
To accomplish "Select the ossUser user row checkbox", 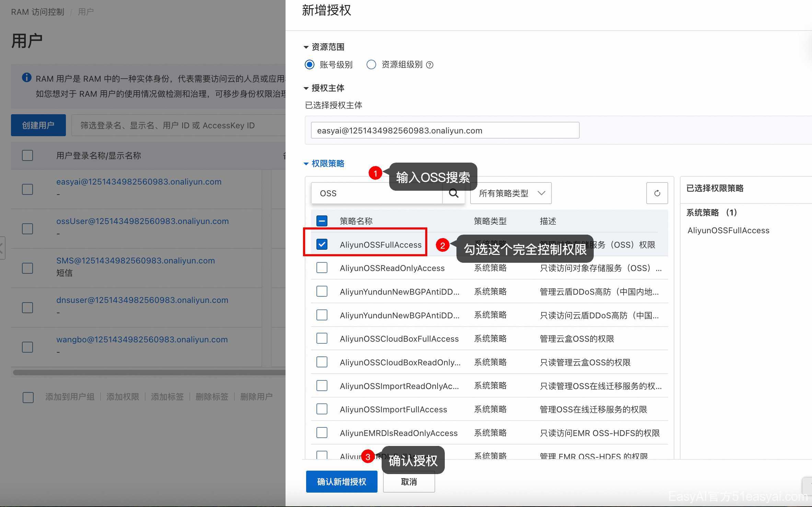I will click(27, 229).
